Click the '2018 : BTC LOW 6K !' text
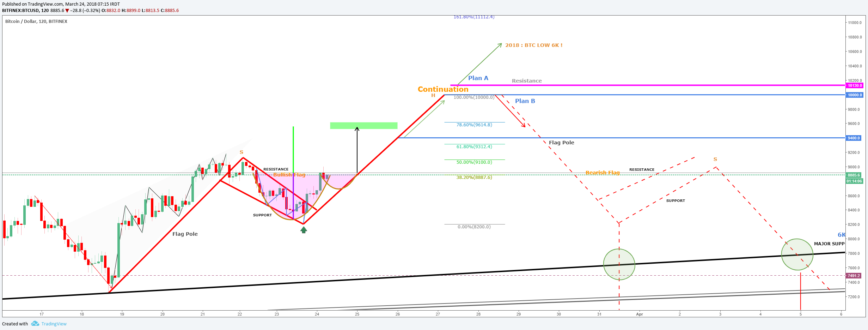 coord(534,45)
